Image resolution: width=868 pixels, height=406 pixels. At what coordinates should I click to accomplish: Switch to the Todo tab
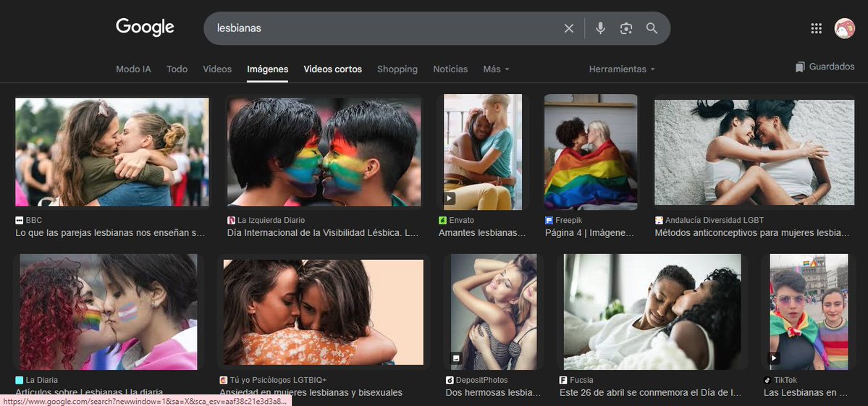pos(177,69)
